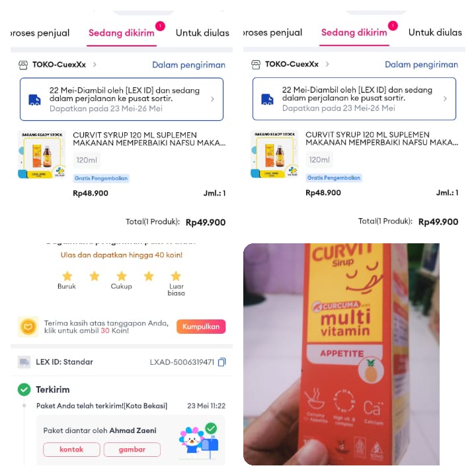Select the first star labeled Buruk
Screen dimensions: 476x476
(67, 276)
